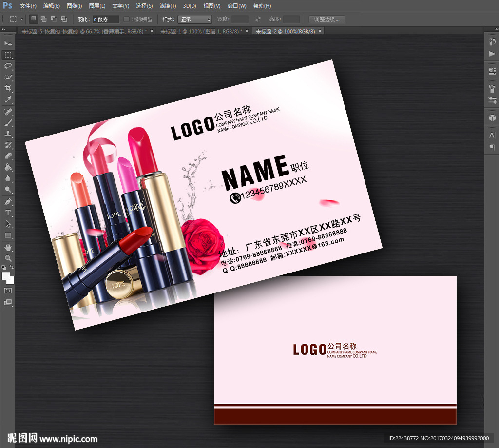Open the 3D panel cube icon
499x448 pixels.
(x=492, y=118)
